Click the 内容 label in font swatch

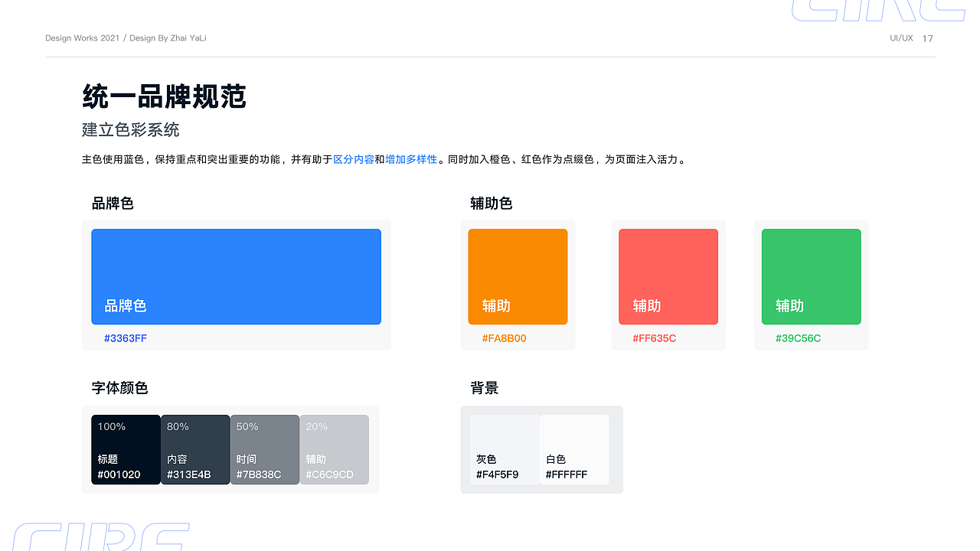tap(177, 459)
